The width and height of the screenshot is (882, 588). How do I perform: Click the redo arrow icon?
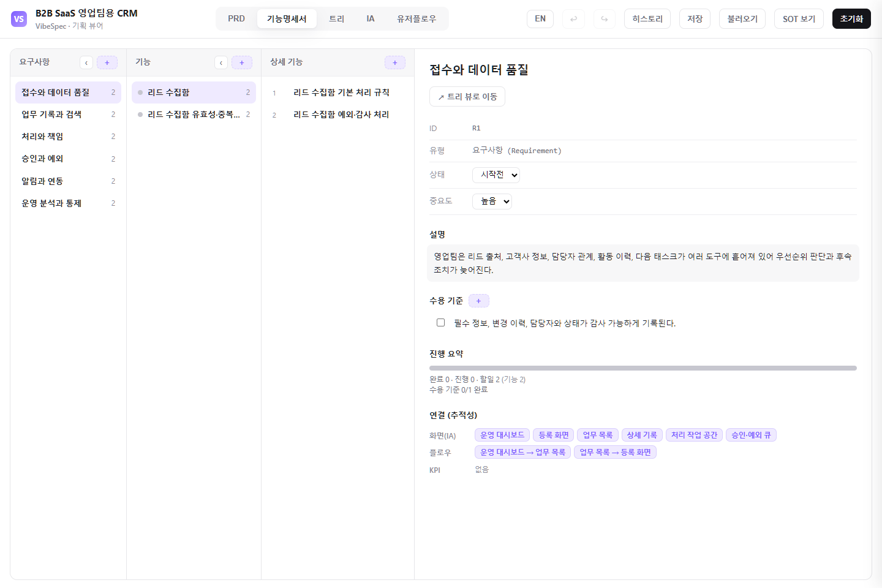[x=605, y=19]
